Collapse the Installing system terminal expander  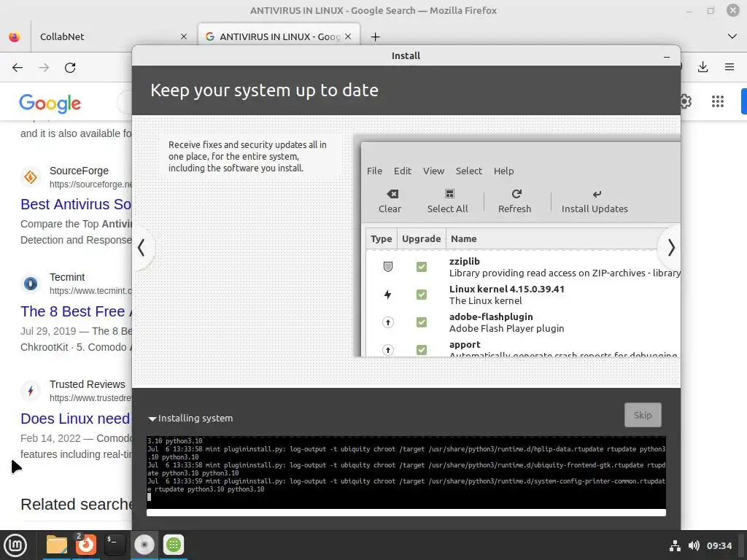click(x=152, y=419)
